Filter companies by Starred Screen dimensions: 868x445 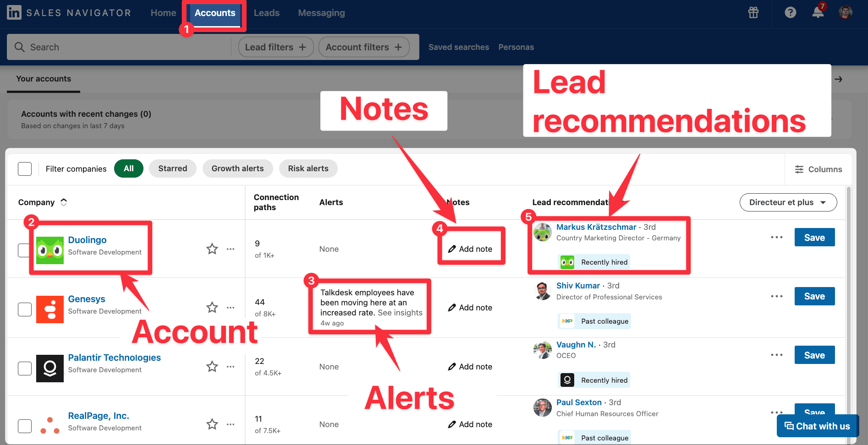(x=173, y=168)
